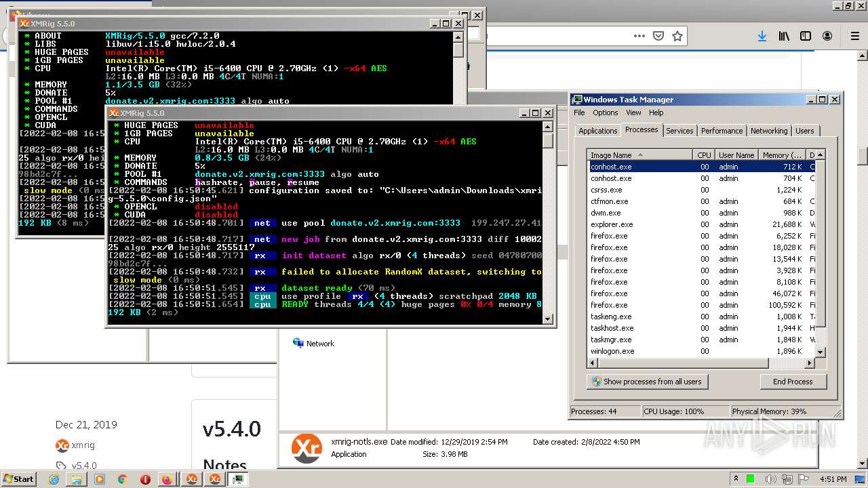
Task: Select the dwm.exe process row
Action: pyautogui.click(x=701, y=213)
